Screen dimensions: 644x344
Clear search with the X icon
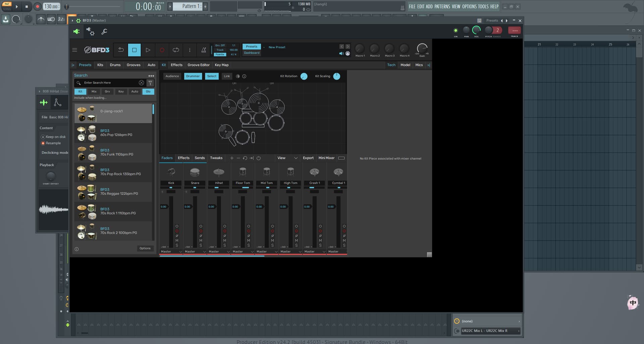[x=142, y=83]
